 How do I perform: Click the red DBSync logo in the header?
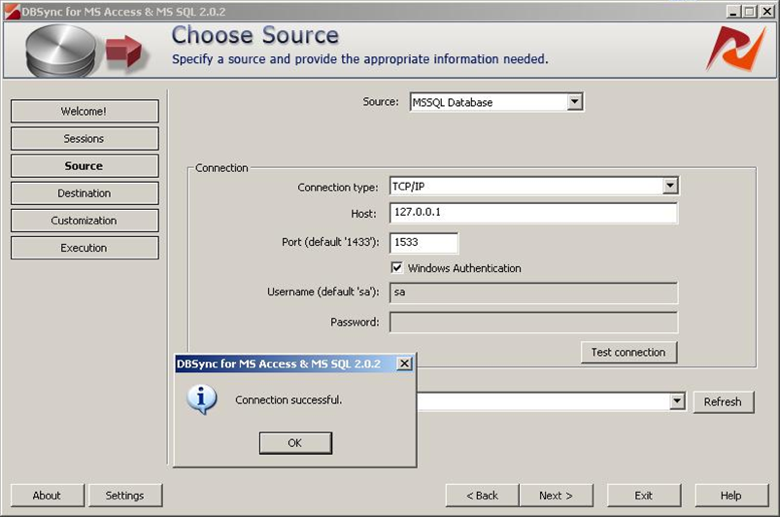point(736,49)
